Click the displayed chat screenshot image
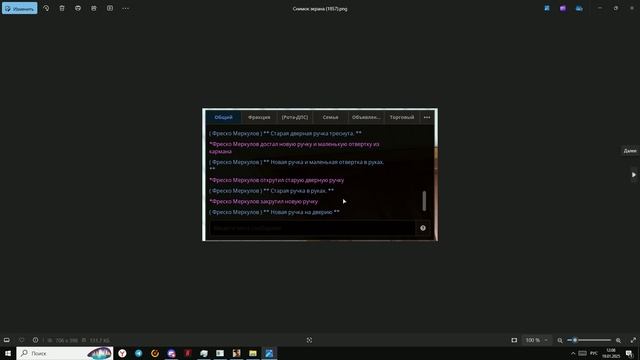Viewport: 640px width, 360px height. point(320,174)
